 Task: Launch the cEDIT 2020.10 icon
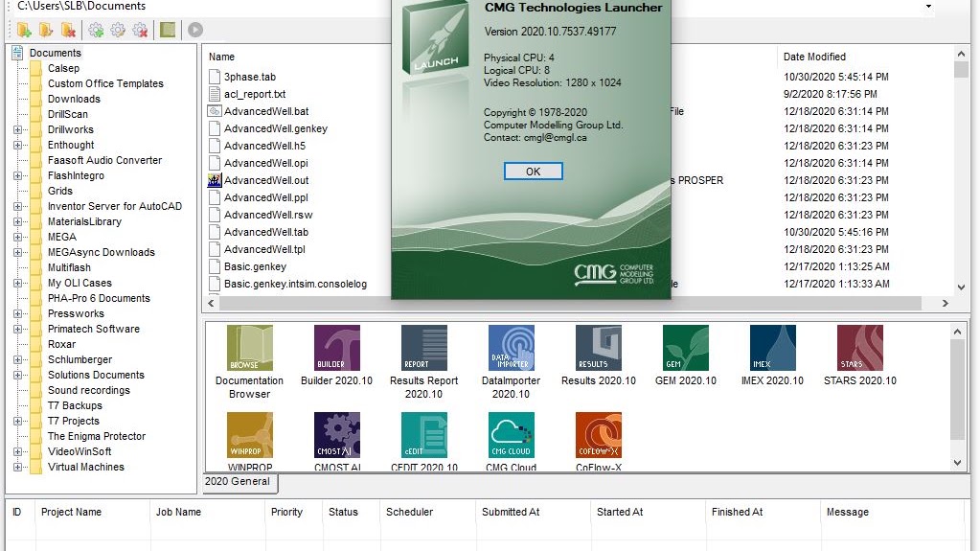[423, 435]
